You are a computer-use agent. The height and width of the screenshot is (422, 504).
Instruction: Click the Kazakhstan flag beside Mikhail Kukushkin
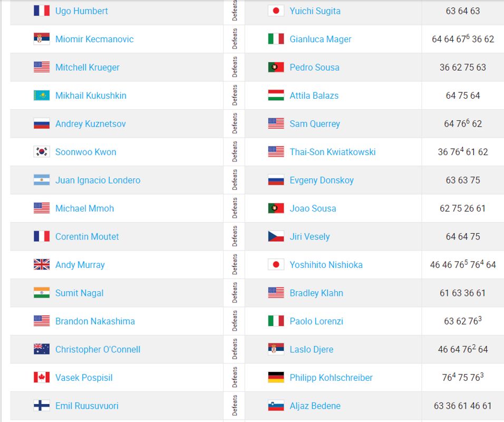coord(42,95)
